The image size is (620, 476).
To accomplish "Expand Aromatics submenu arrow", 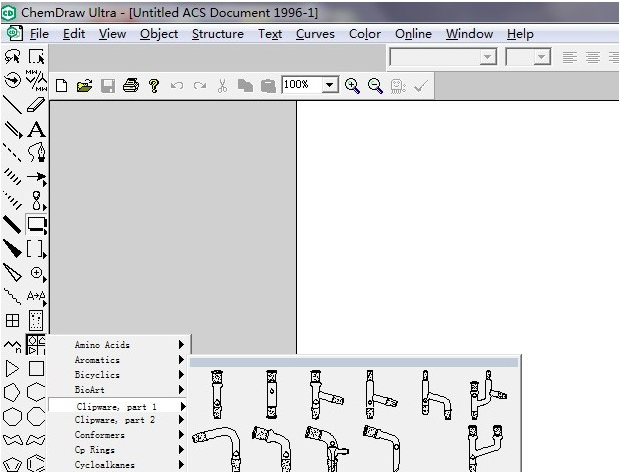I will pos(181,360).
